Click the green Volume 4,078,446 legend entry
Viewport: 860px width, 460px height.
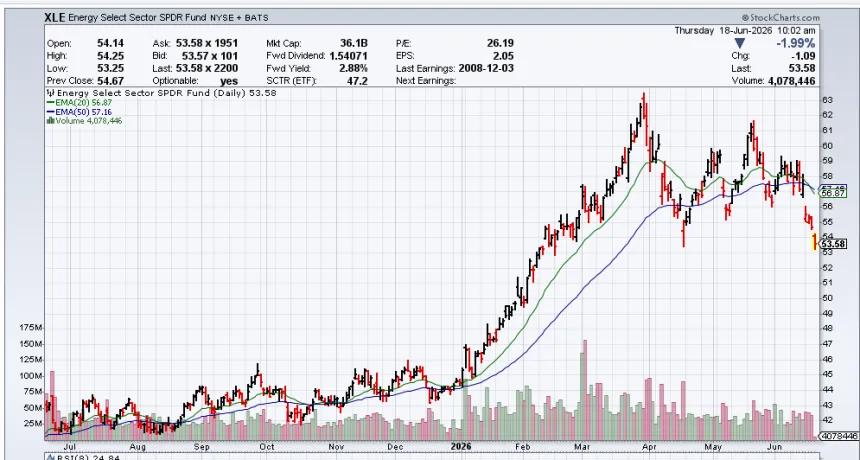click(x=84, y=121)
